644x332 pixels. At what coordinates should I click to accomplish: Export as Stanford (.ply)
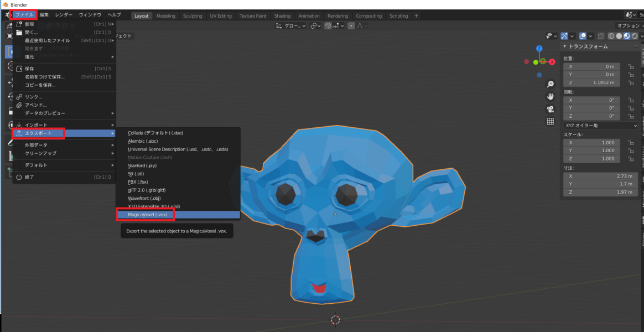(178, 165)
